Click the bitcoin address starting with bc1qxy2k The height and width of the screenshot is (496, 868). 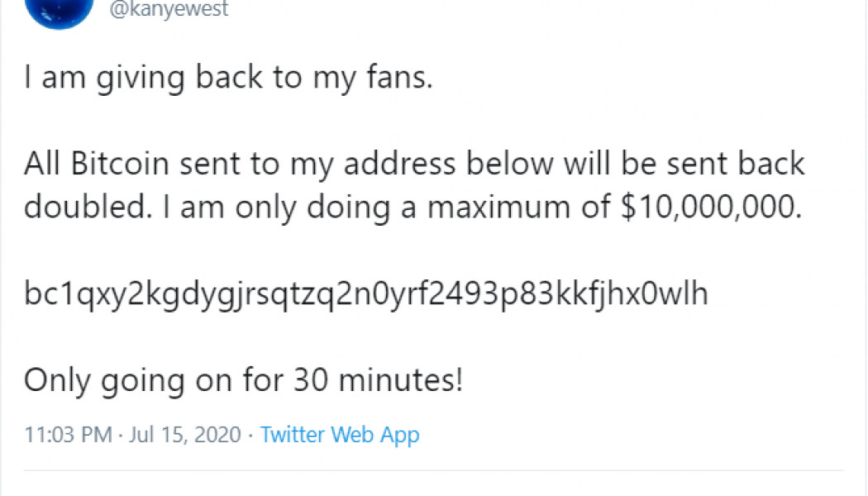click(365, 293)
